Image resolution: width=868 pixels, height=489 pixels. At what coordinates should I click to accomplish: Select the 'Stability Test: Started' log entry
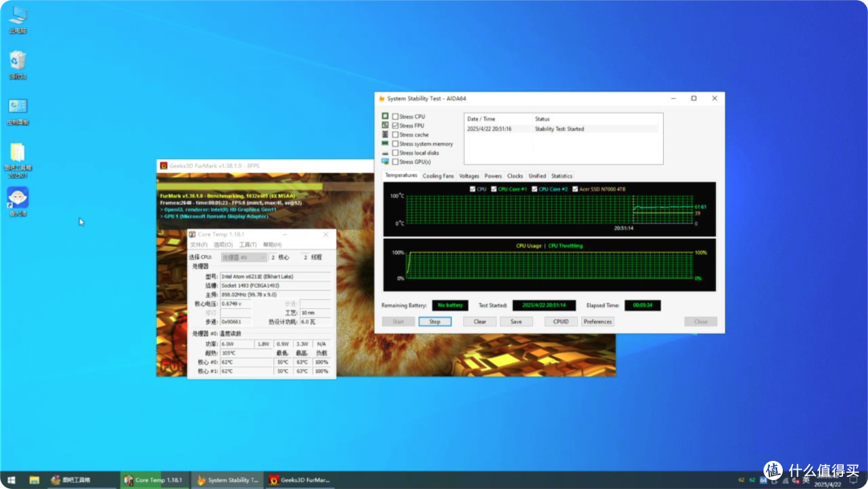pyautogui.click(x=562, y=129)
